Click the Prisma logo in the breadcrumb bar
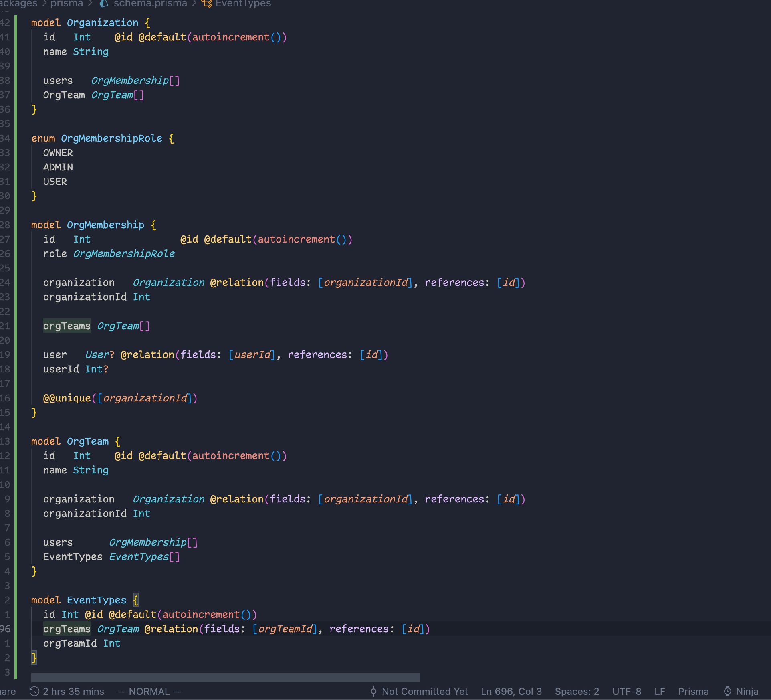Screen dimensions: 771x700 point(103,4)
